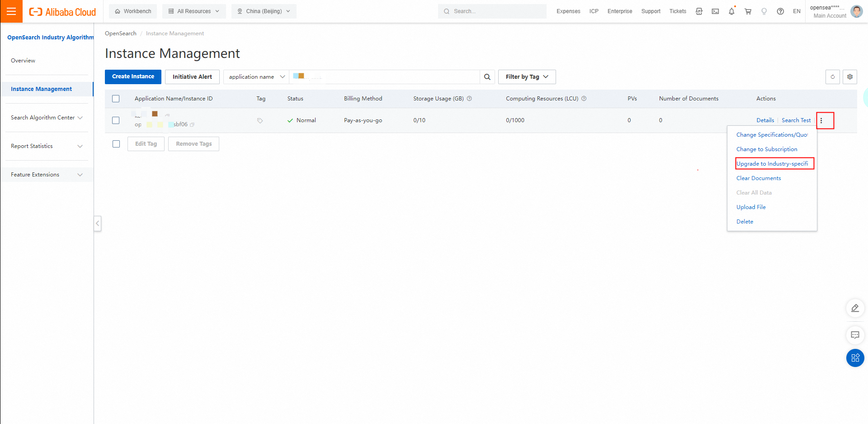Screen dimensions: 868x424
Task: Click the Alibaba Cloud logo
Action: (x=62, y=12)
